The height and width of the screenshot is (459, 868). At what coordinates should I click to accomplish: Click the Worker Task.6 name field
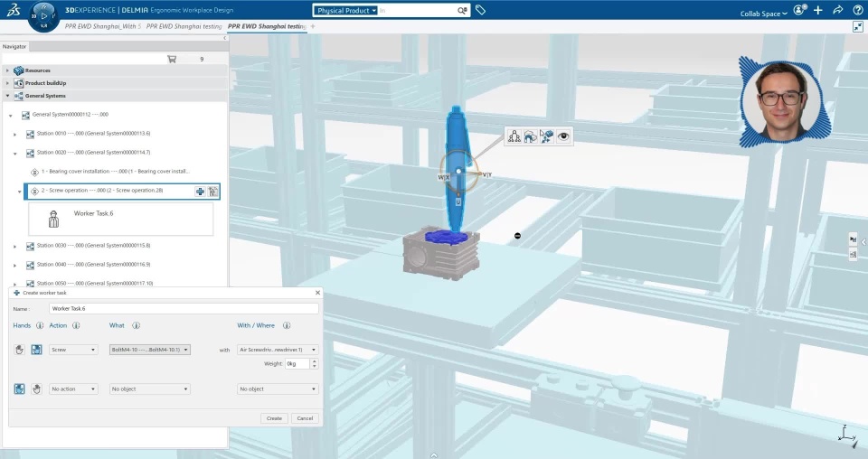pos(184,309)
